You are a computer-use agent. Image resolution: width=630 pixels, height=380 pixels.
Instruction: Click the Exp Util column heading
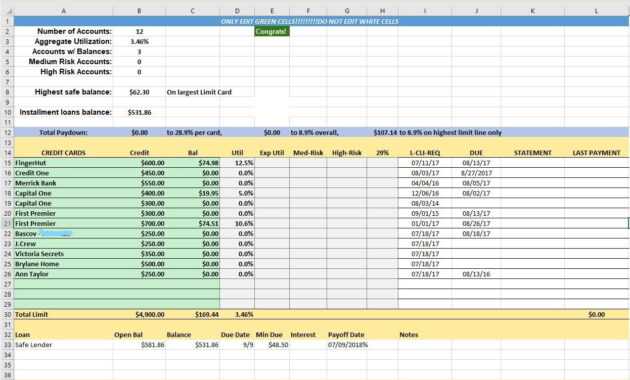tap(272, 153)
